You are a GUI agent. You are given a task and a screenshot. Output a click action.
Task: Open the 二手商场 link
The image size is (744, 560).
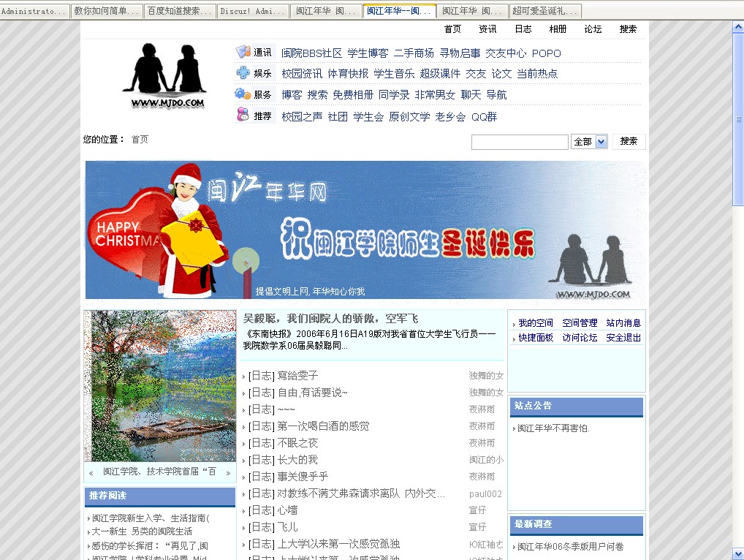tap(414, 53)
